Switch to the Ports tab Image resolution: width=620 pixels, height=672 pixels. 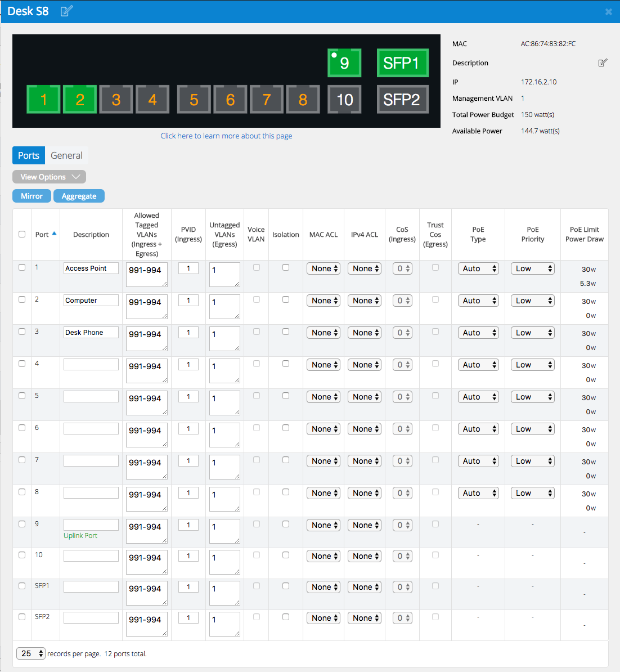pyautogui.click(x=28, y=155)
